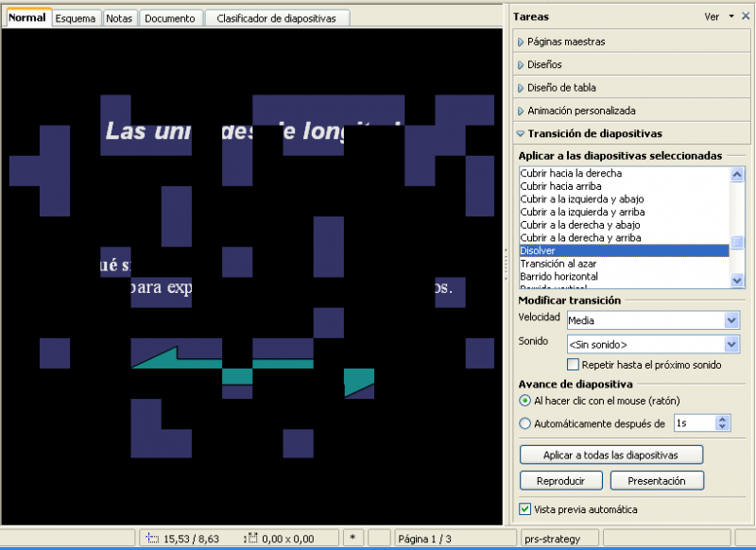Uncheck Vista previa automática
Viewport: 756px width, 550px height.
[x=525, y=509]
